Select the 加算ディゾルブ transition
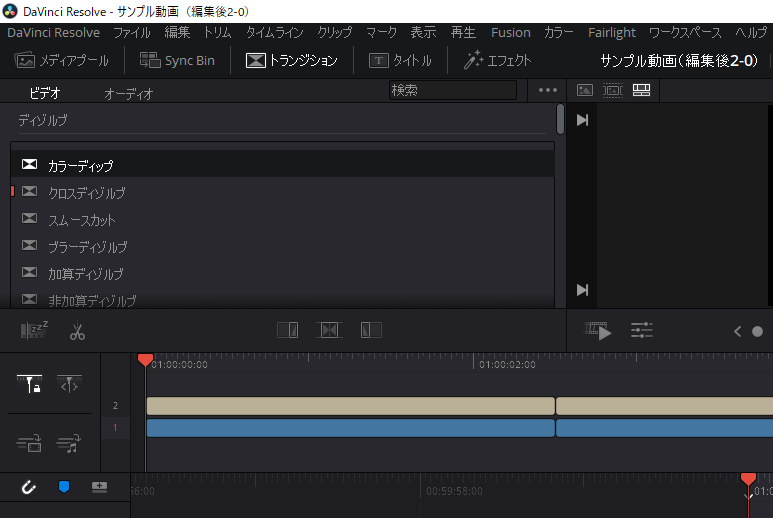The width and height of the screenshot is (773, 518). pos(282,274)
